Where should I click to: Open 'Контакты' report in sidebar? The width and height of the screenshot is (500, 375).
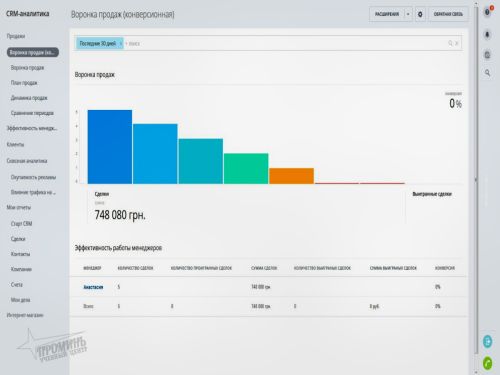[x=20, y=254]
